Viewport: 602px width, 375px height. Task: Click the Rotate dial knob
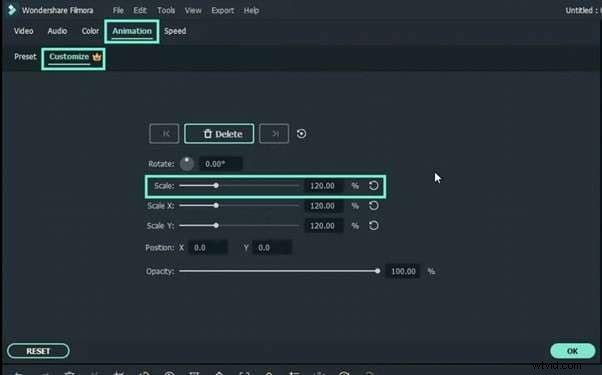pyautogui.click(x=187, y=164)
